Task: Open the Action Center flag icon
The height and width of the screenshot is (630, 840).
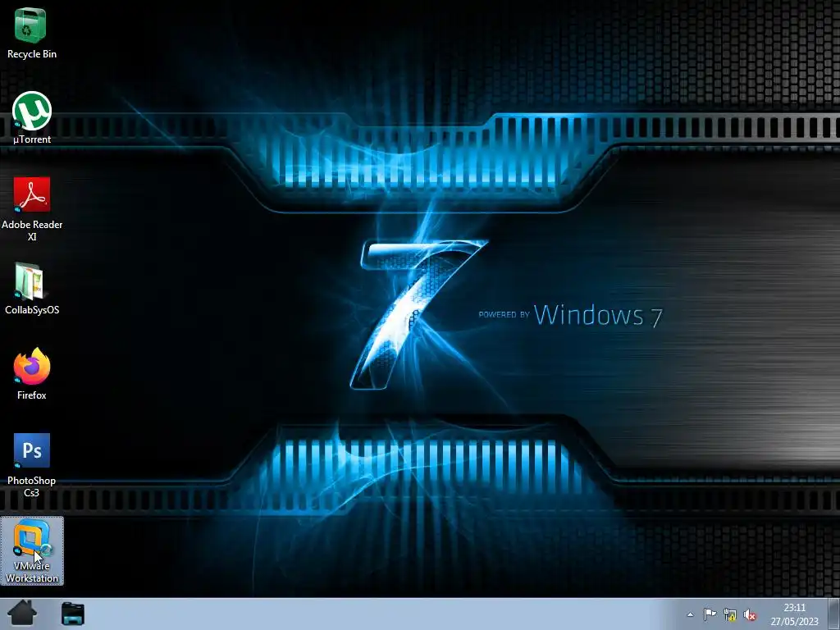Action: [x=710, y=614]
